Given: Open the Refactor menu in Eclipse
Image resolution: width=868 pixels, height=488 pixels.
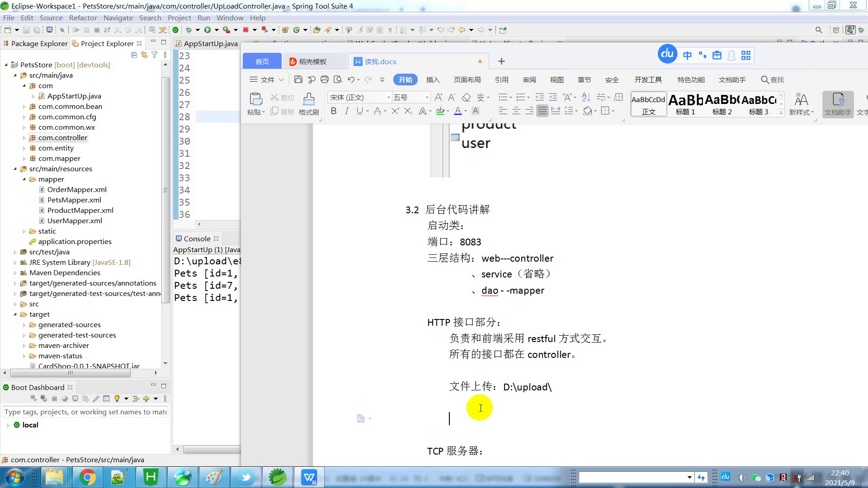Looking at the screenshot, I should coord(83,18).
